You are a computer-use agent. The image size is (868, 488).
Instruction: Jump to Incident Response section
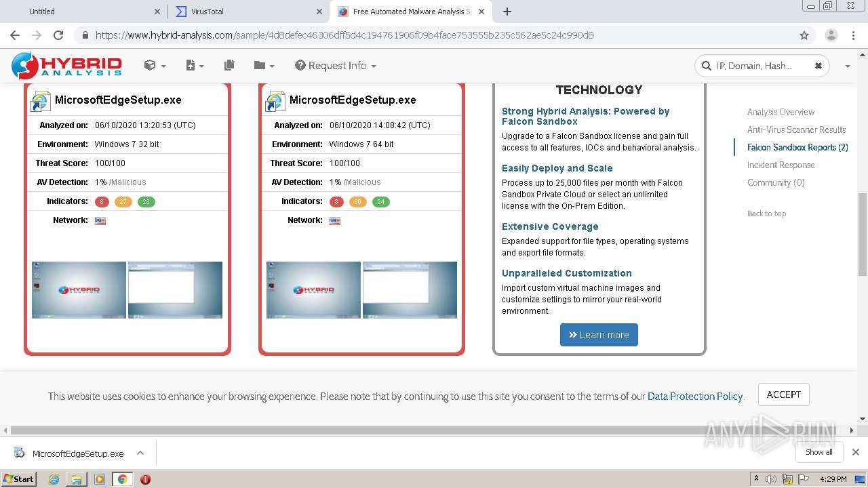click(781, 165)
